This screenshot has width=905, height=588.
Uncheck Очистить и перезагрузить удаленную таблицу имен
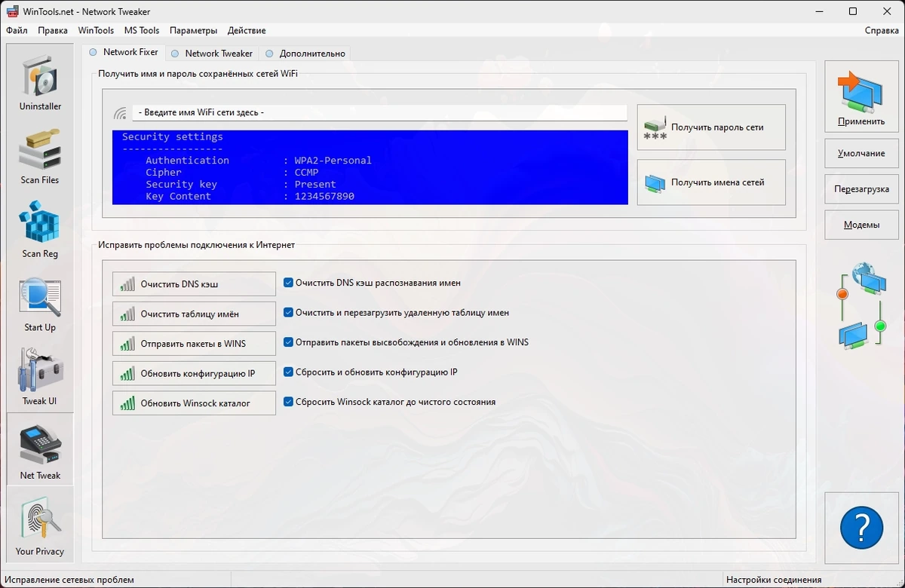coord(288,312)
